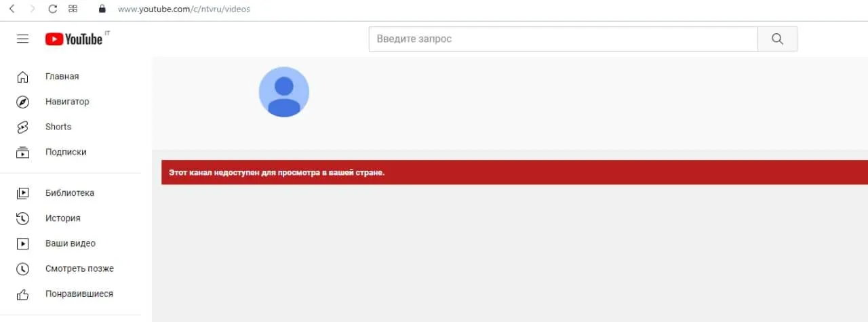Reload the page with refresh button
The width and height of the screenshot is (868, 322).
point(53,9)
